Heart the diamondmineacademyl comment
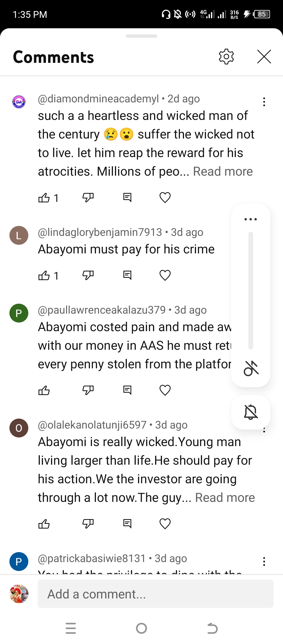Image resolution: width=283 pixels, height=644 pixels. (165, 198)
